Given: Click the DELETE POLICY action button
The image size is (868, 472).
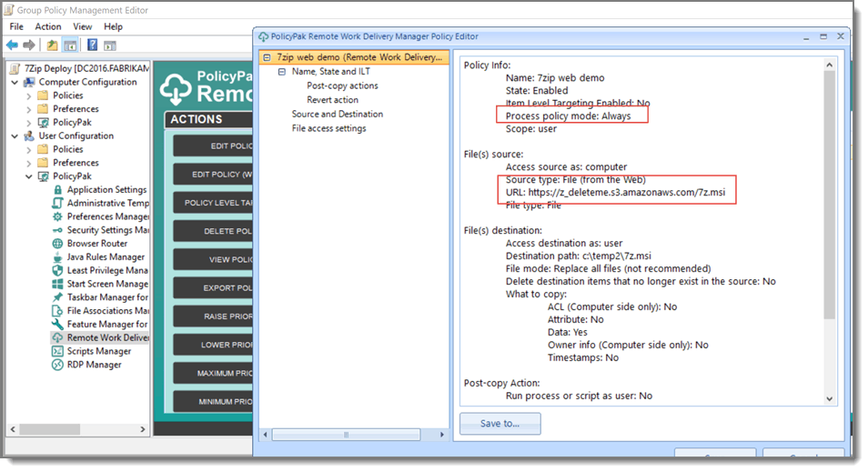Looking at the screenshot, I should click(x=213, y=231).
